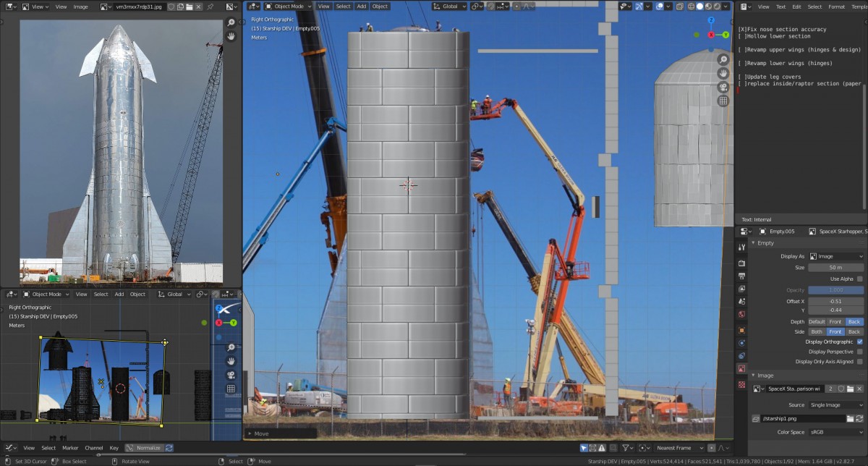Open the Texture properties checkerboard tab
The height and width of the screenshot is (466, 868).
point(741,384)
